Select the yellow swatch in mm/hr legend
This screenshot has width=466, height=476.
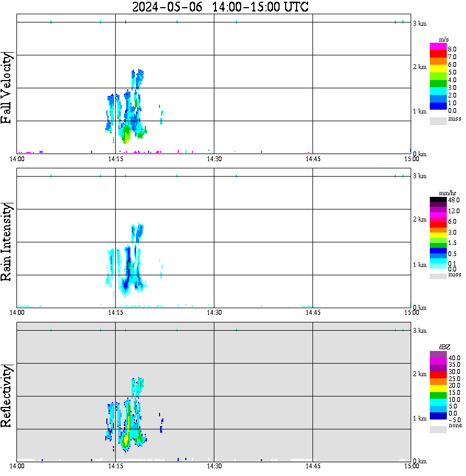click(438, 235)
